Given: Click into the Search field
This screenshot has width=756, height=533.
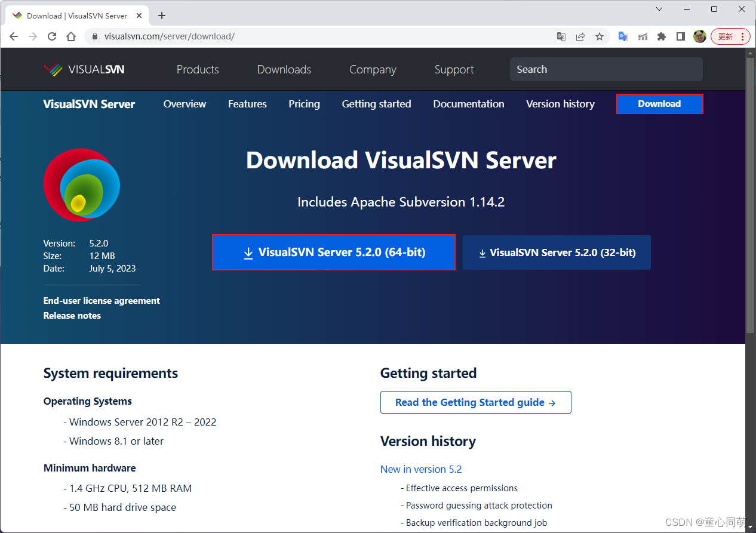Looking at the screenshot, I should pos(606,69).
